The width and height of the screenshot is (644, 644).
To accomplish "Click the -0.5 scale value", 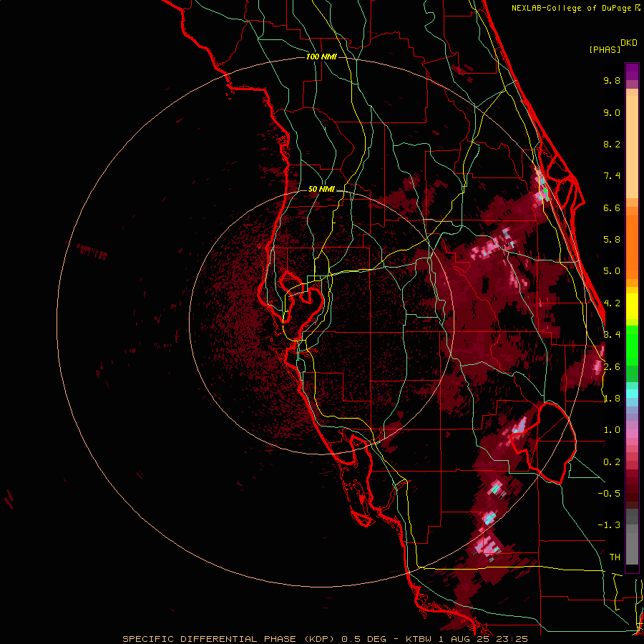I will pos(609,494).
